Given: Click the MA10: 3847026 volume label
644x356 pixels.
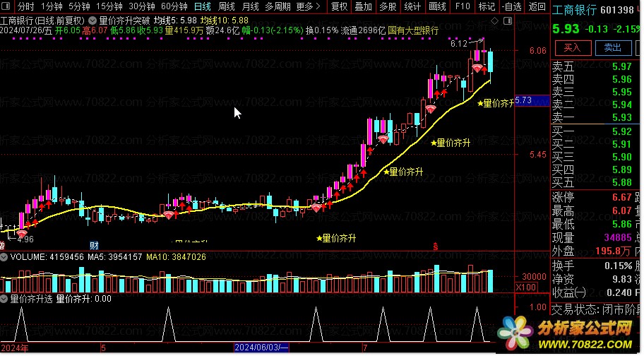Looking at the screenshot, I should [x=177, y=257].
